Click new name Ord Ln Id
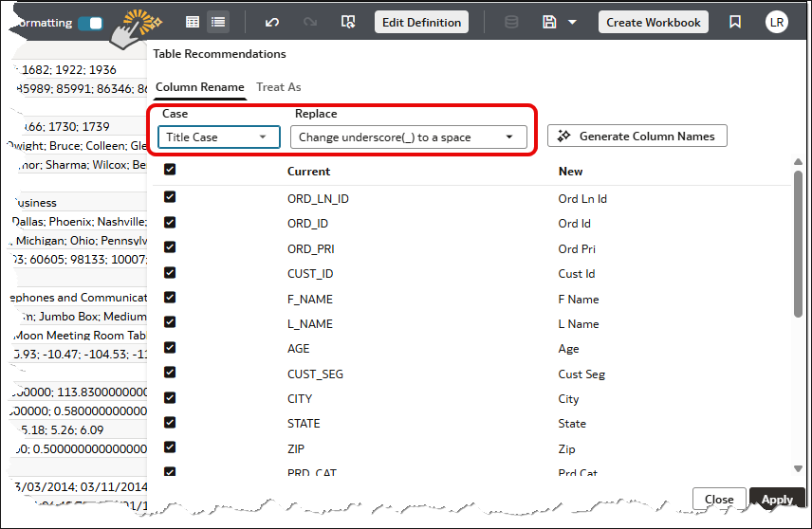812x529 pixels. [582, 199]
